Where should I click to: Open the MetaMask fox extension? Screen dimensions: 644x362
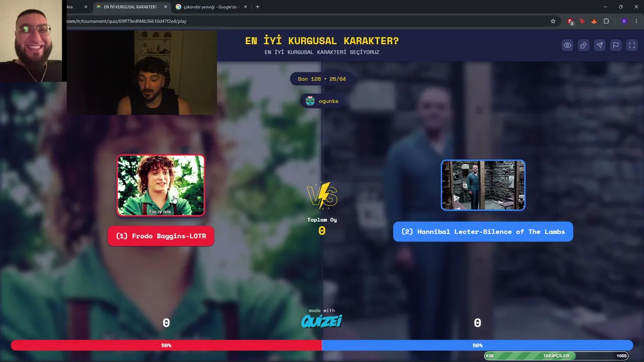coord(594,21)
